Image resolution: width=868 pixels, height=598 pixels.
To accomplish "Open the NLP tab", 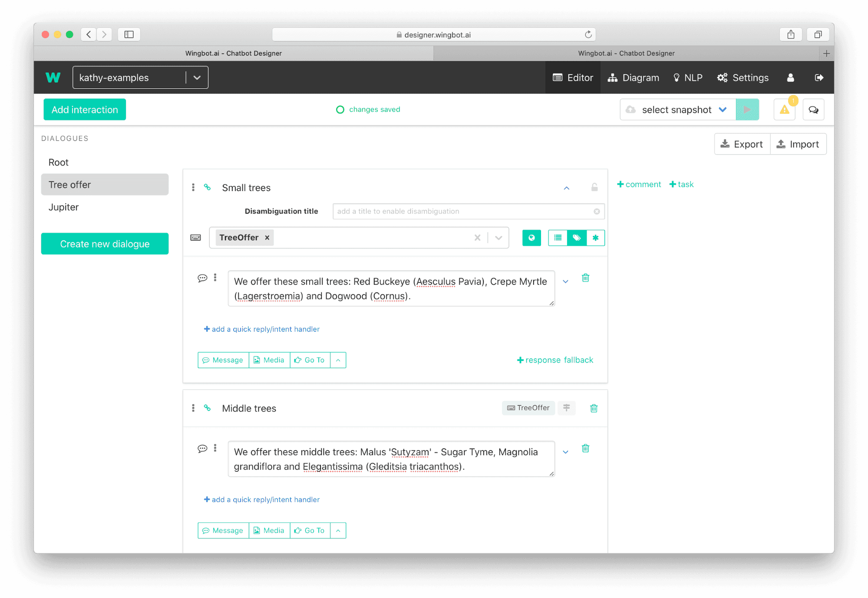I will click(687, 77).
